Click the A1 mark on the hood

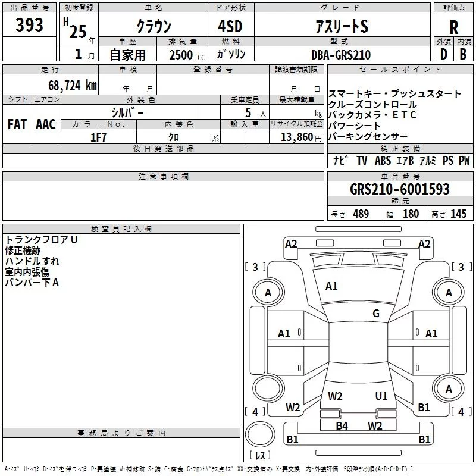pyautogui.click(x=331, y=286)
